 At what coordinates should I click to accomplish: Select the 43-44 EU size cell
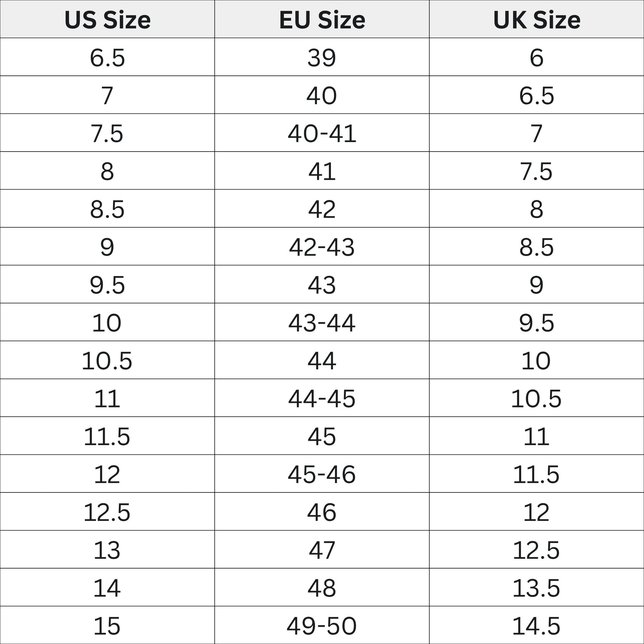(x=322, y=323)
